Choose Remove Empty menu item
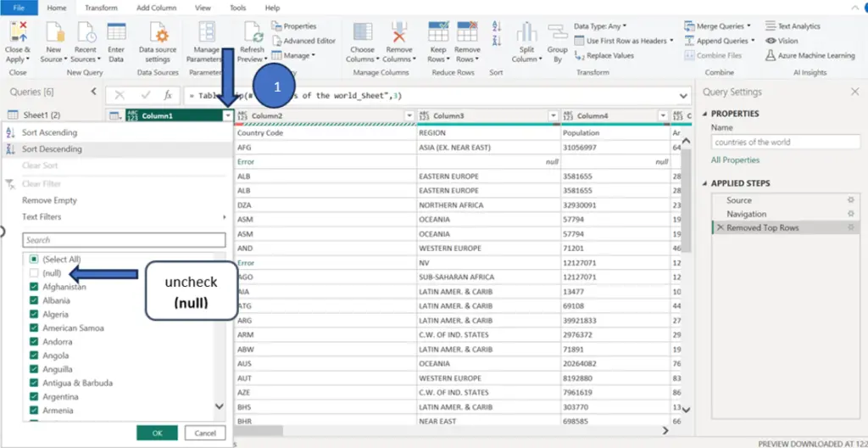 click(x=115, y=200)
